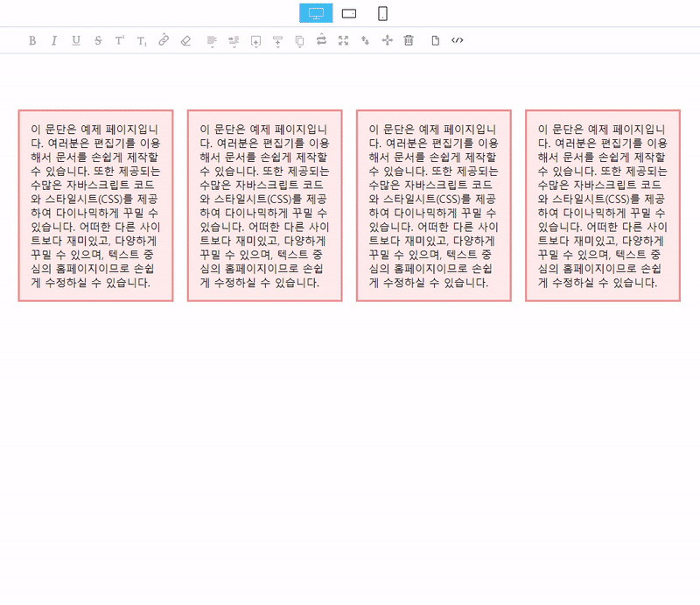The width and height of the screenshot is (700, 605).
Task: Toggle italic formatting
Action: click(x=53, y=40)
